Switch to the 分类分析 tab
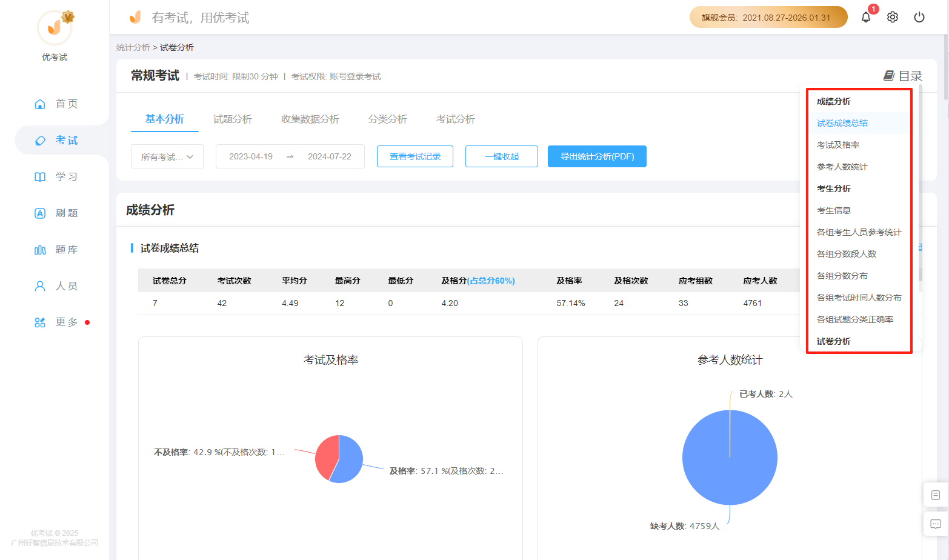 click(x=388, y=119)
